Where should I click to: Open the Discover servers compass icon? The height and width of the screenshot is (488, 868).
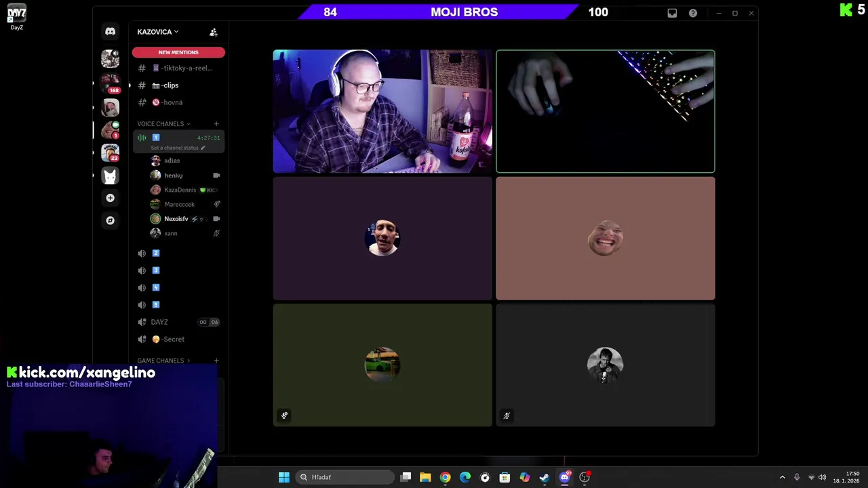coord(110,220)
